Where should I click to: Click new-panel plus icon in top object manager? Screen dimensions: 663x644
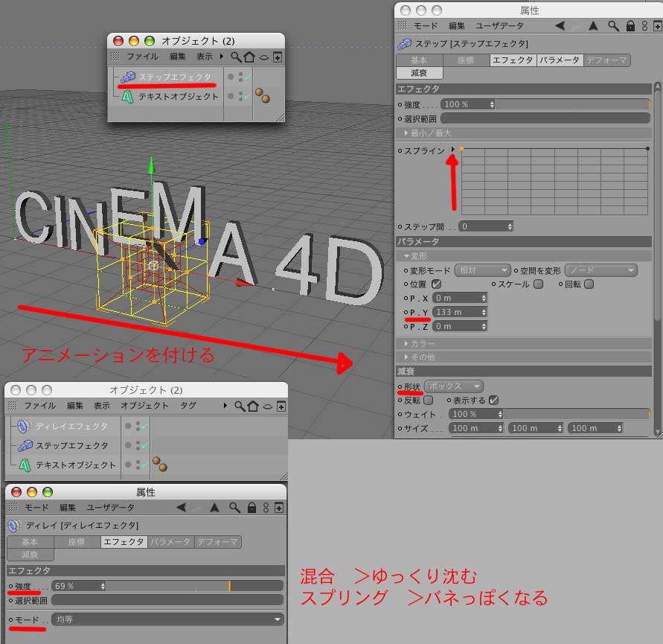click(278, 57)
